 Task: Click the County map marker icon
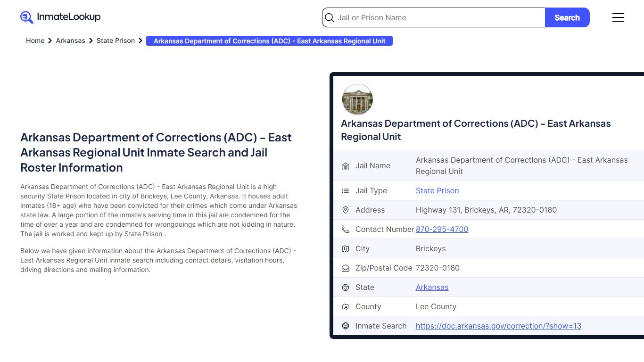click(346, 307)
